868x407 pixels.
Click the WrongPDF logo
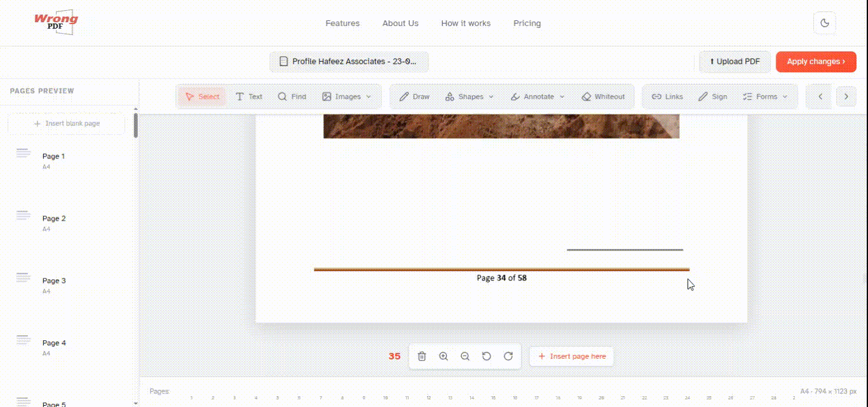coord(57,23)
